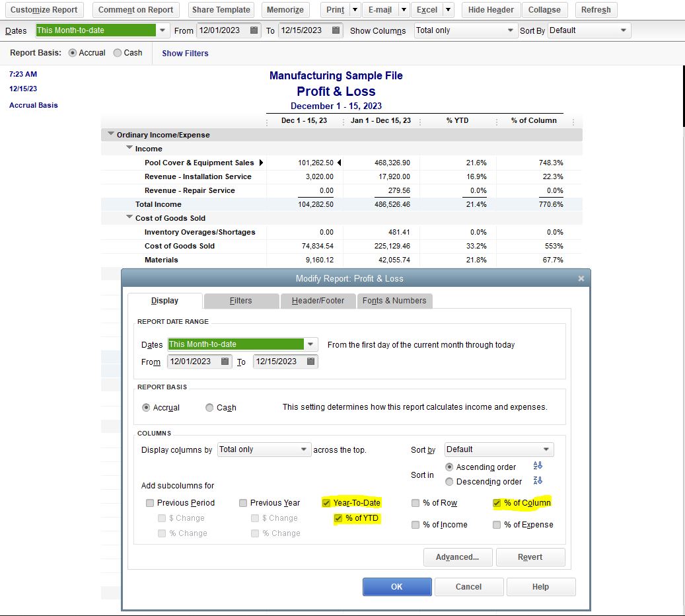The width and height of the screenshot is (685, 616).
Task: Click the Z-A descending sort icon
Action: (x=538, y=481)
